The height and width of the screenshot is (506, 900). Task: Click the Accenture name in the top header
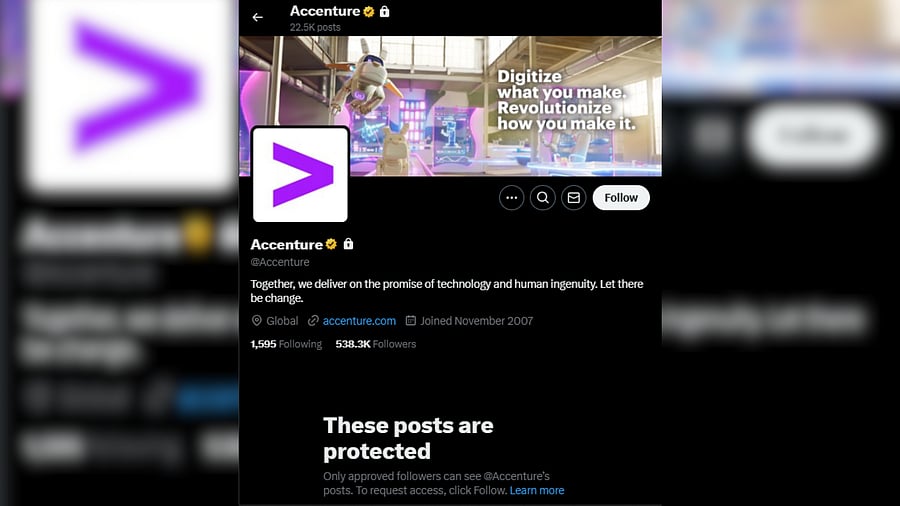325,11
